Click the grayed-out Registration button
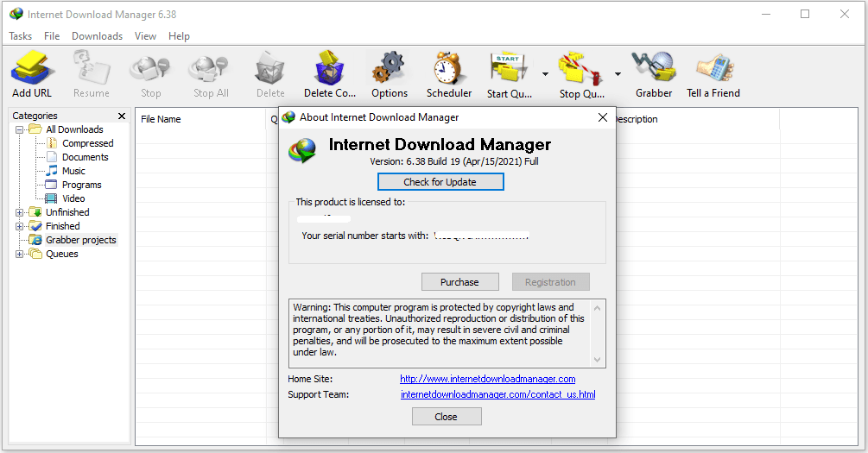This screenshot has width=868, height=453. [x=550, y=282]
